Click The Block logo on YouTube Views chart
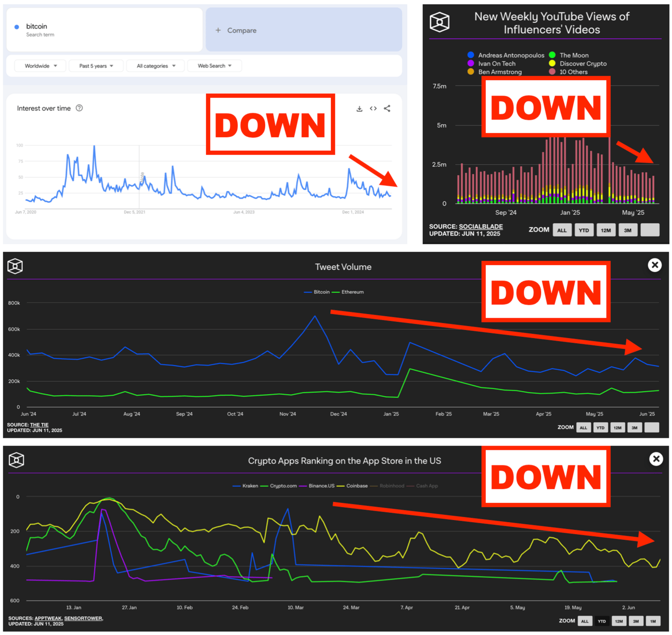This screenshot has height=635, width=672. coord(440,22)
